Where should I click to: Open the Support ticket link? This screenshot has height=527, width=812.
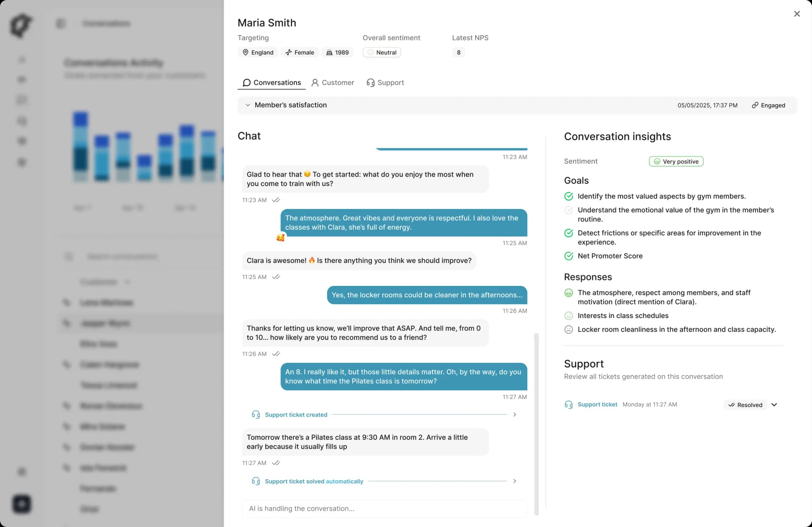click(x=597, y=404)
